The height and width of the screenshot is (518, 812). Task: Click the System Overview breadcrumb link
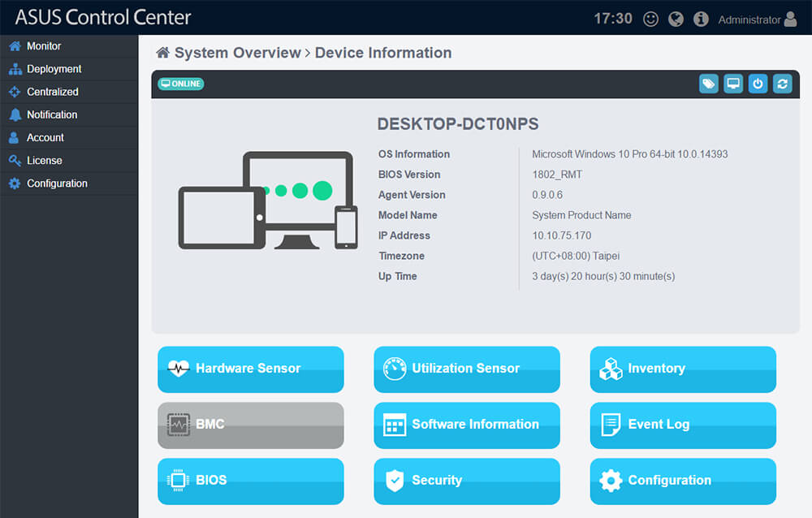(237, 53)
